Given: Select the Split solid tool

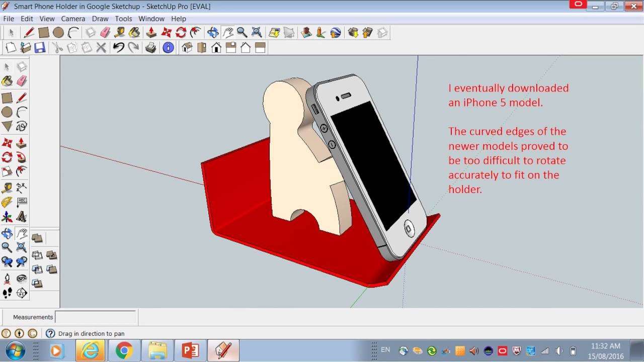Looking at the screenshot, I should point(37,284).
